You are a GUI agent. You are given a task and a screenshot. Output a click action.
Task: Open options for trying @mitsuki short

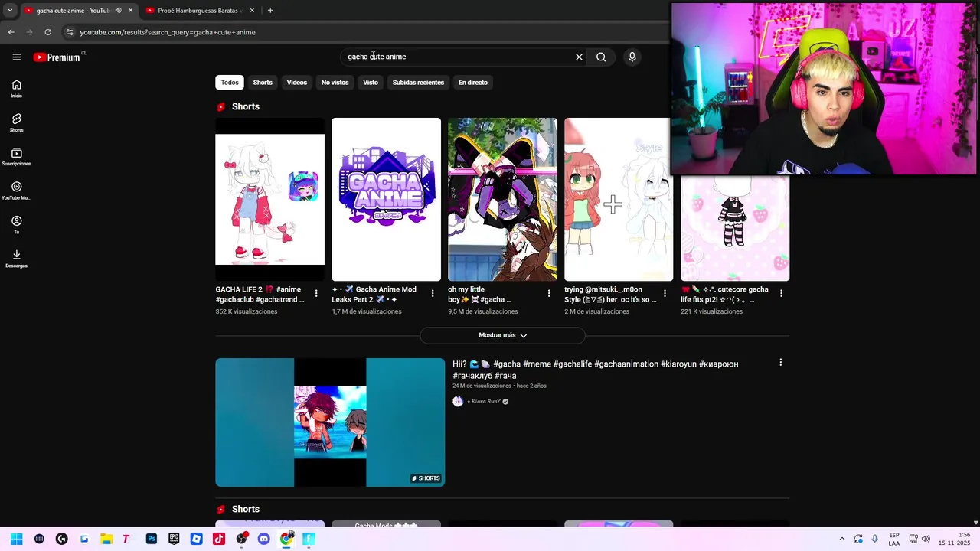coord(665,293)
